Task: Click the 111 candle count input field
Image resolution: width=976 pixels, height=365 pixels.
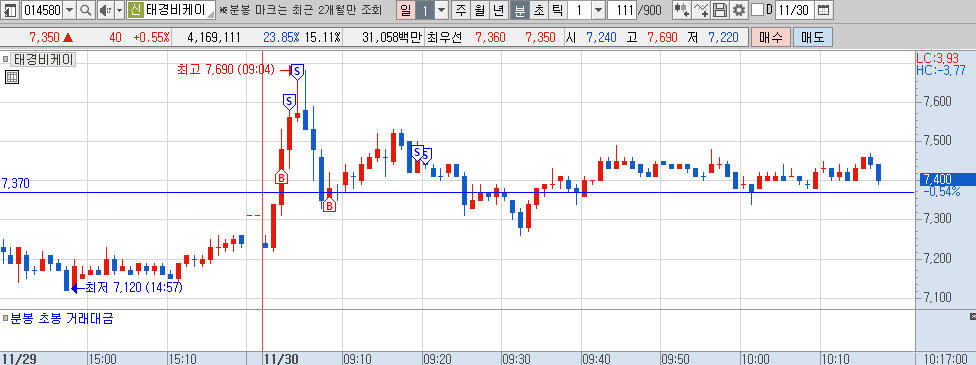Action: (622, 10)
